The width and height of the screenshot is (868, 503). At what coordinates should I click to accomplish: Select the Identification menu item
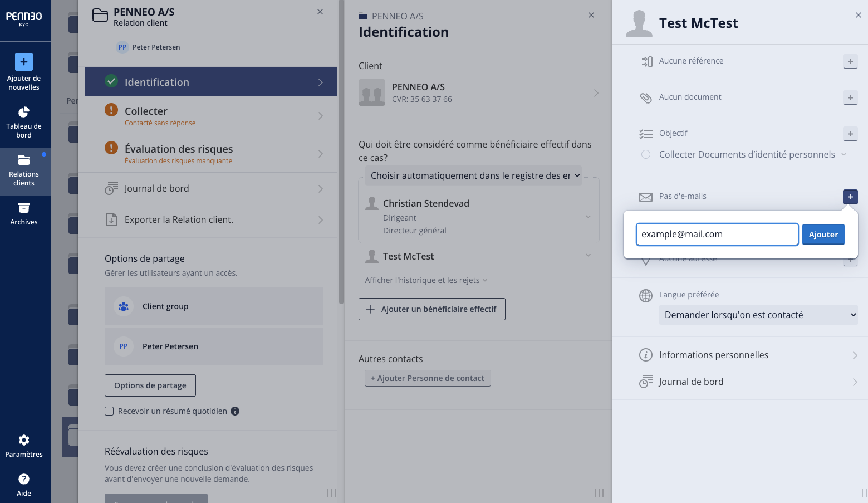210,82
